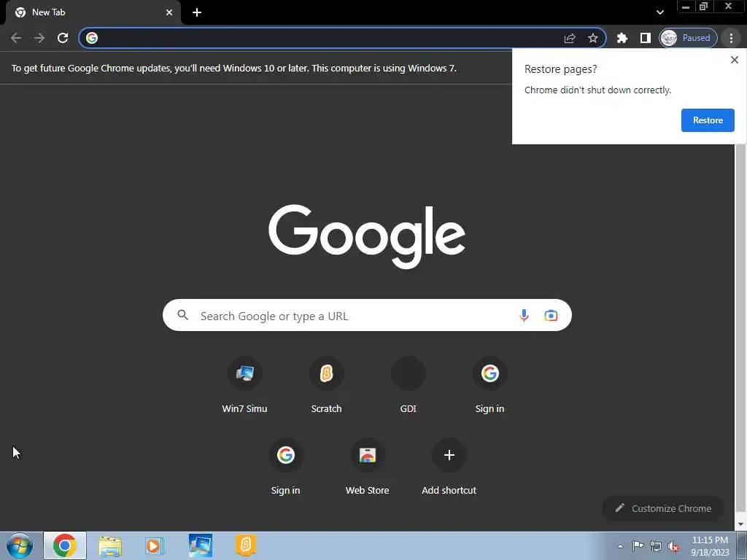This screenshot has height=560, width=747.
Task: Click the Restore button
Action: tap(708, 120)
